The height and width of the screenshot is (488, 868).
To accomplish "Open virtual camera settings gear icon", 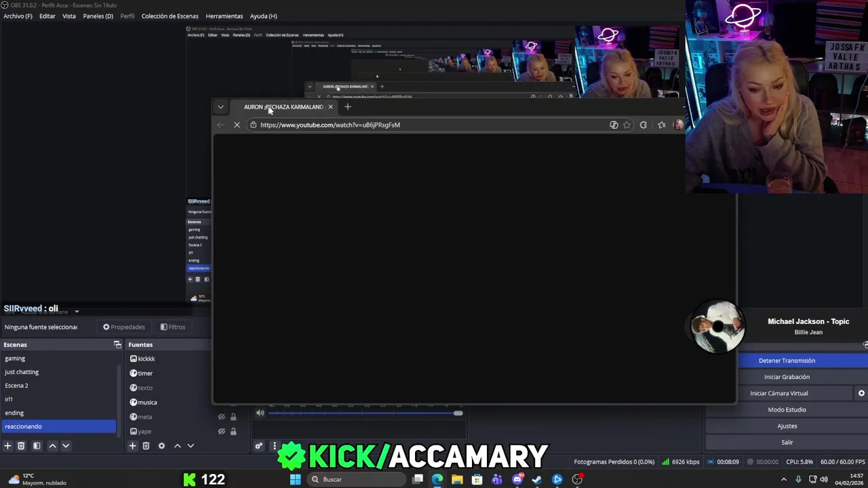I will (x=861, y=393).
